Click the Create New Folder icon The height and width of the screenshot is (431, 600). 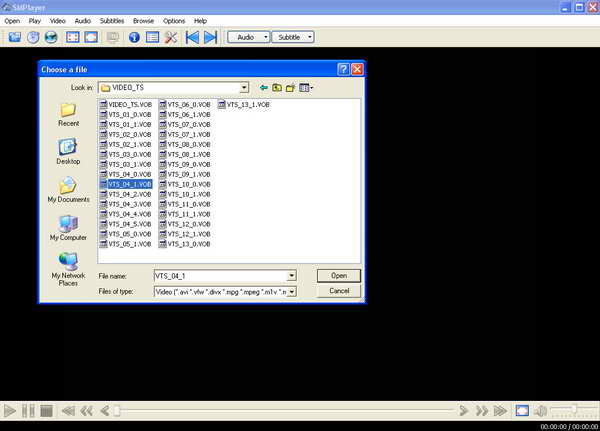(x=290, y=88)
